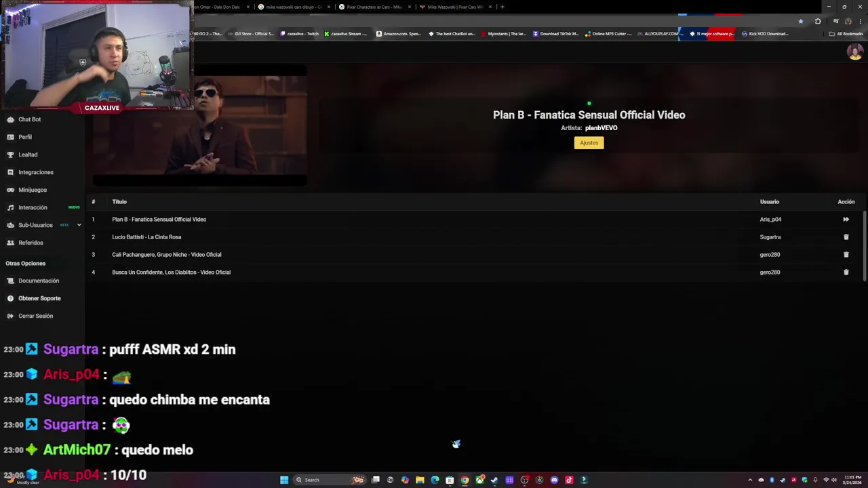
Task: Click the planbVEVO artist name
Action: (x=601, y=128)
